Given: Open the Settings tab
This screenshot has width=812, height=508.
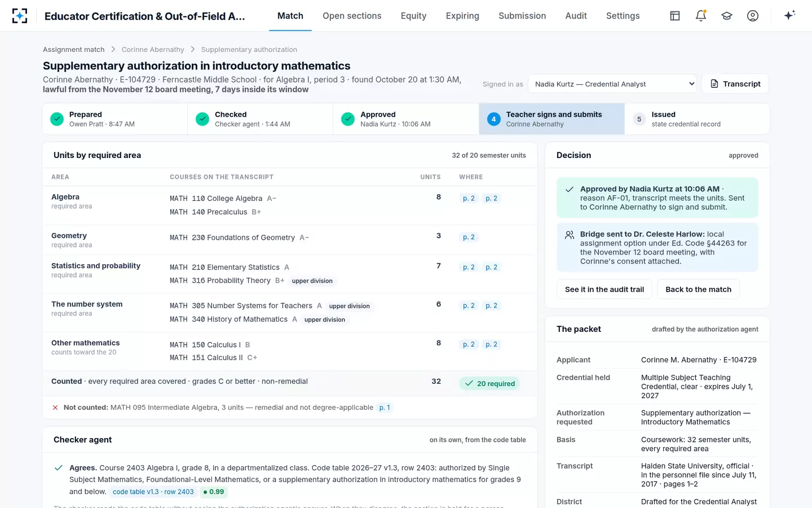Looking at the screenshot, I should pyautogui.click(x=623, y=16).
